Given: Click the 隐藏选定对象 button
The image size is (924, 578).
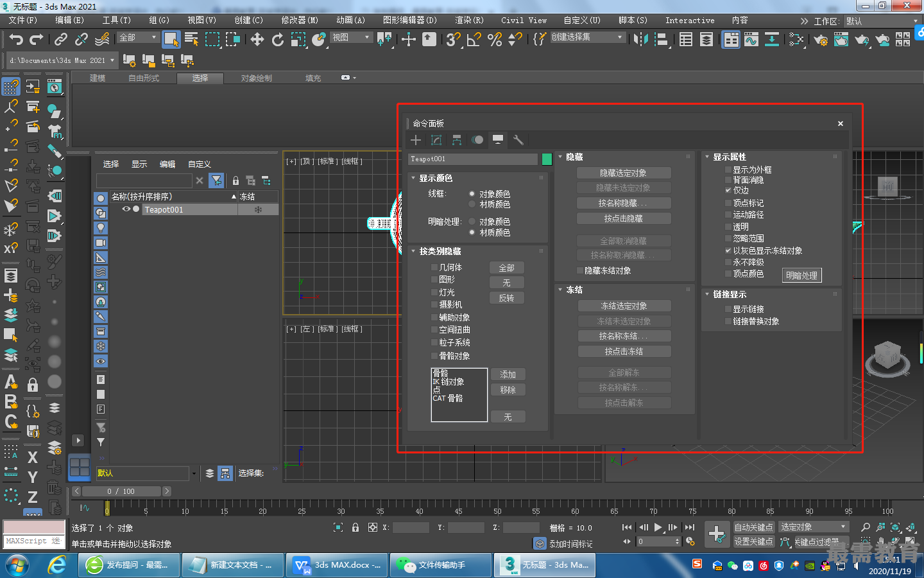Looking at the screenshot, I should tap(624, 173).
